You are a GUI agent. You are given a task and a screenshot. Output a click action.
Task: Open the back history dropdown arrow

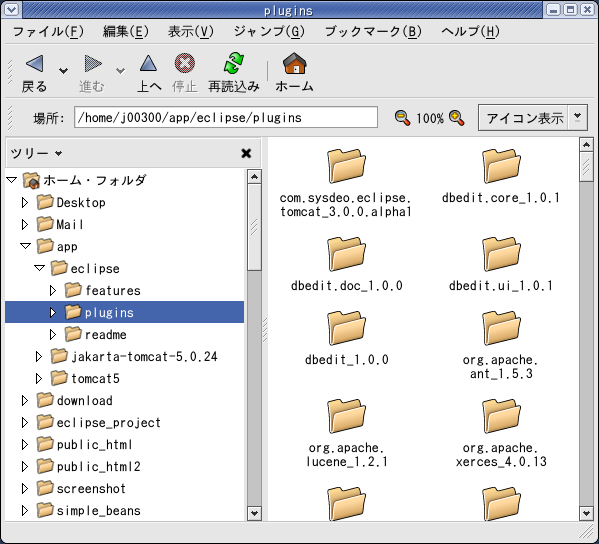pyautogui.click(x=63, y=71)
